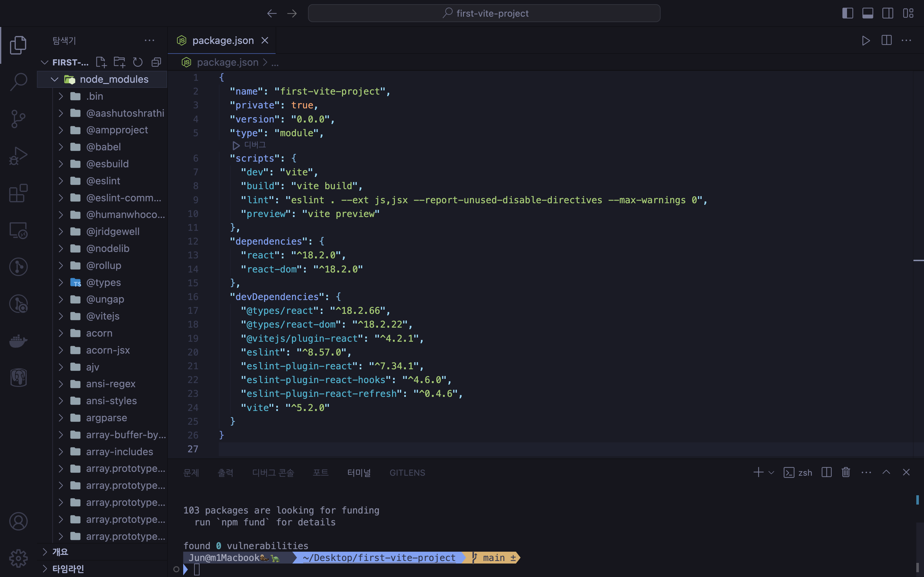Kill terminal with the trash icon

click(x=846, y=472)
